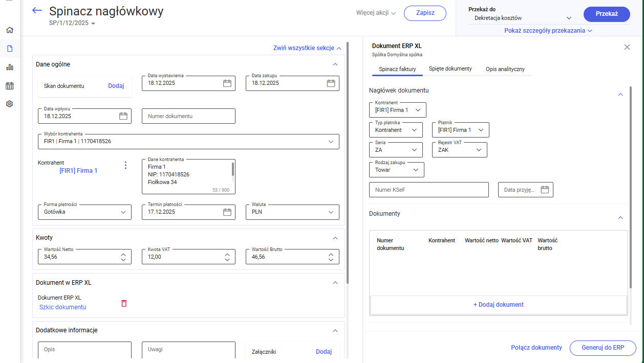Image resolution: width=644 pixels, height=363 pixels.
Task: Open the bar chart reports sidebar icon
Action: pyautogui.click(x=10, y=67)
